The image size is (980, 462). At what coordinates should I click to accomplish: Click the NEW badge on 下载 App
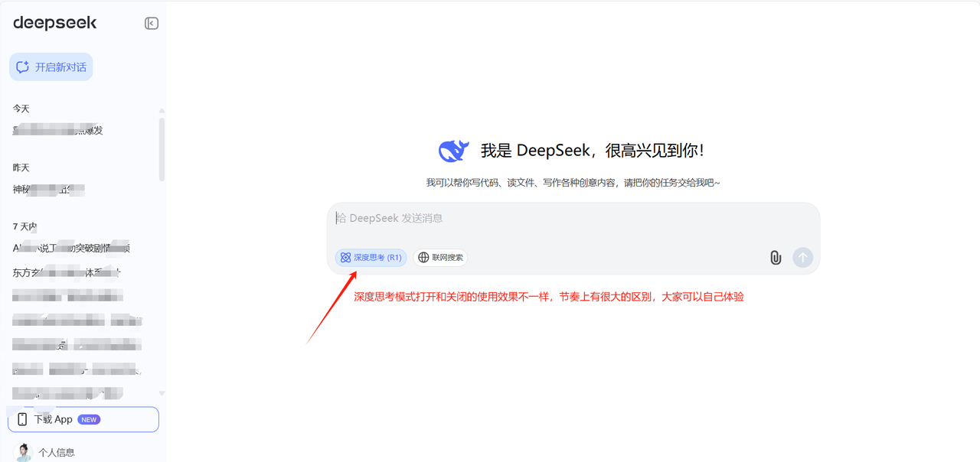coord(89,419)
